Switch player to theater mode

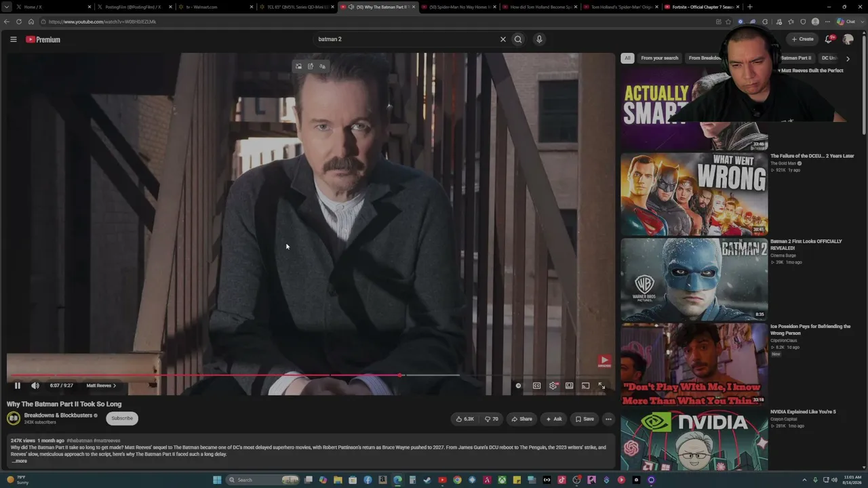(x=570, y=386)
